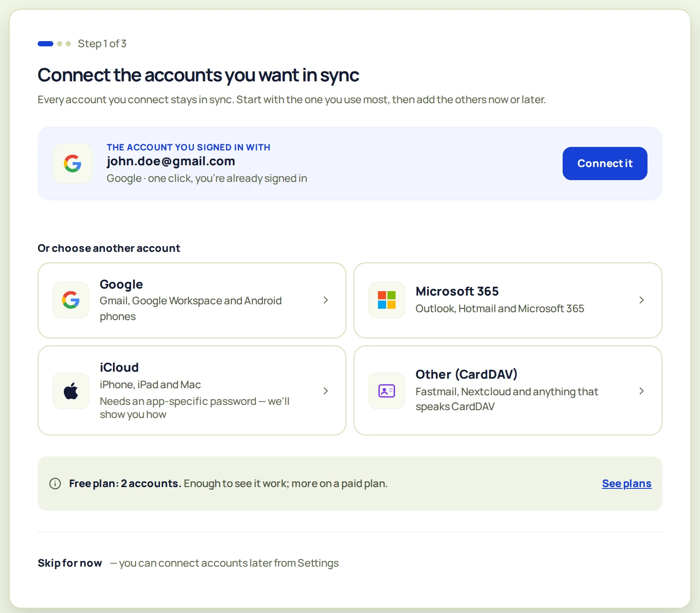Screen dimensions: 700x613
Task: Click "Fastmail, Nextcloud and anything that speaks CardDAV"
Action: [507, 399]
